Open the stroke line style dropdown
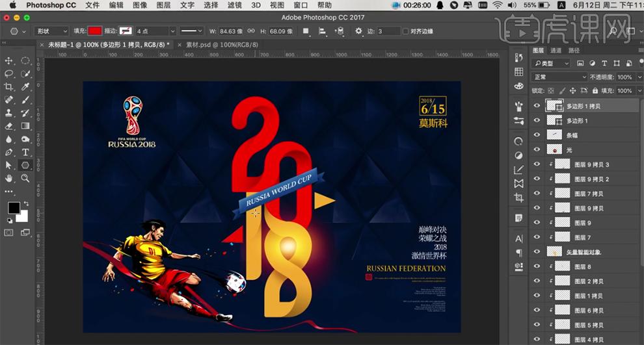The image size is (644, 345). coord(191,31)
